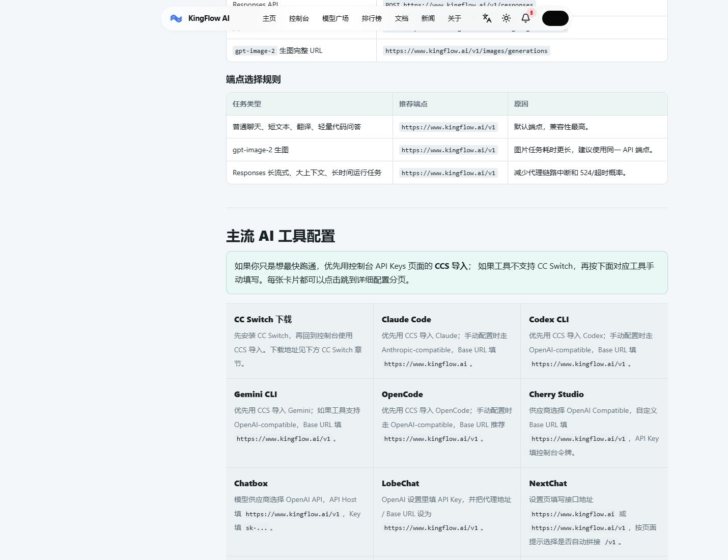Open the Chatbox configuration card
This screenshot has width=728, height=560.
tap(300, 512)
